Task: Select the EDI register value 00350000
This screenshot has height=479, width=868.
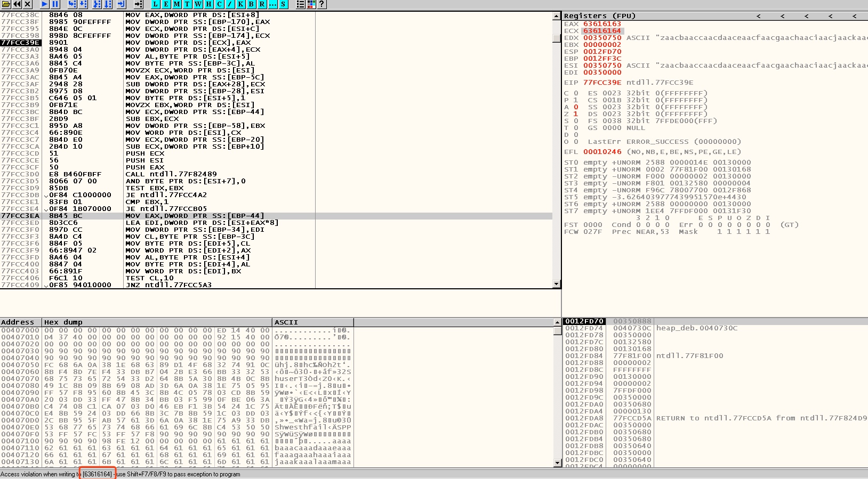Action: coord(602,72)
